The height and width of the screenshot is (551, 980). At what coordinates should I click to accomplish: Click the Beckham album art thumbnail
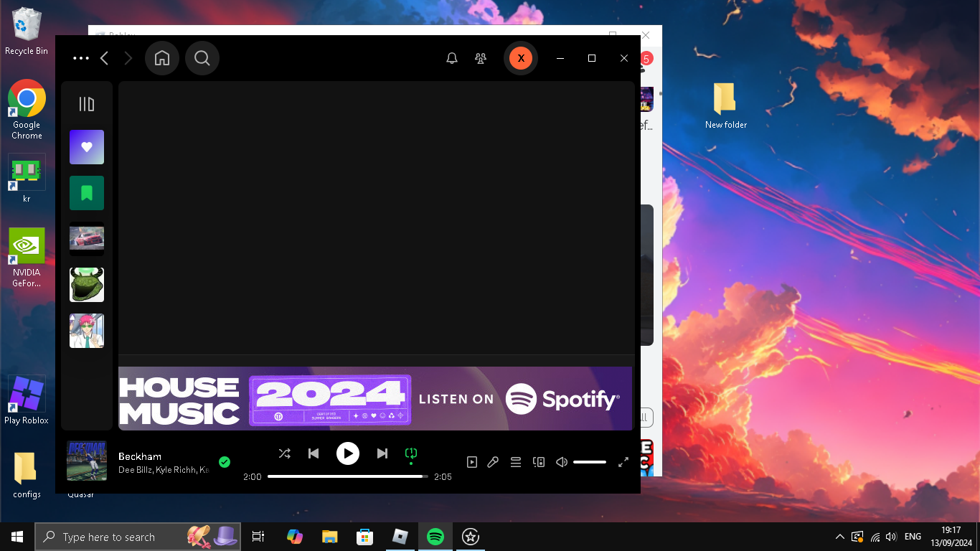pyautogui.click(x=87, y=461)
